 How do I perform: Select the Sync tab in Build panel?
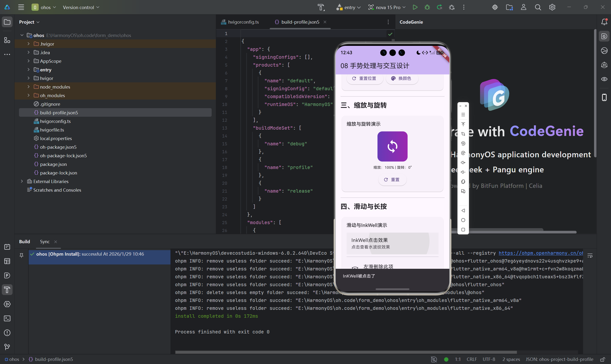45,242
